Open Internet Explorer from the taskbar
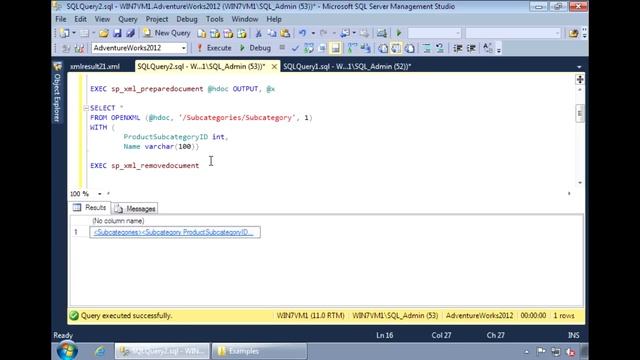The image size is (640, 360). click(100, 351)
